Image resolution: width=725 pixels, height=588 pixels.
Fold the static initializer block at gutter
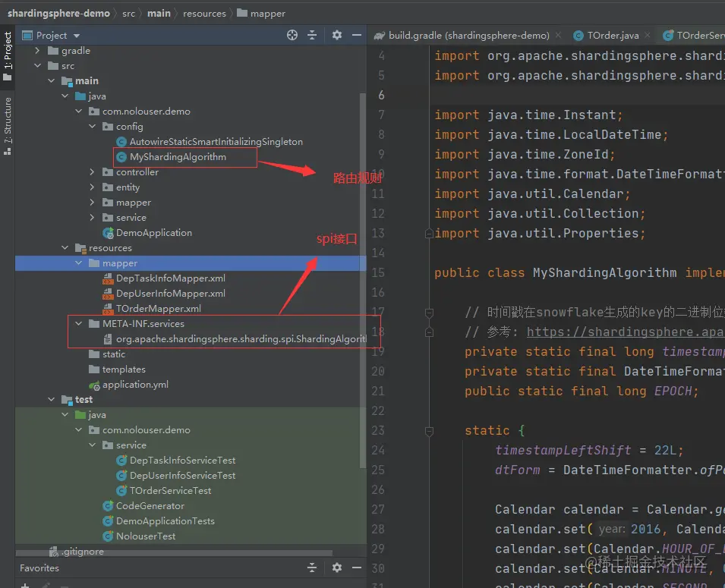click(x=430, y=431)
